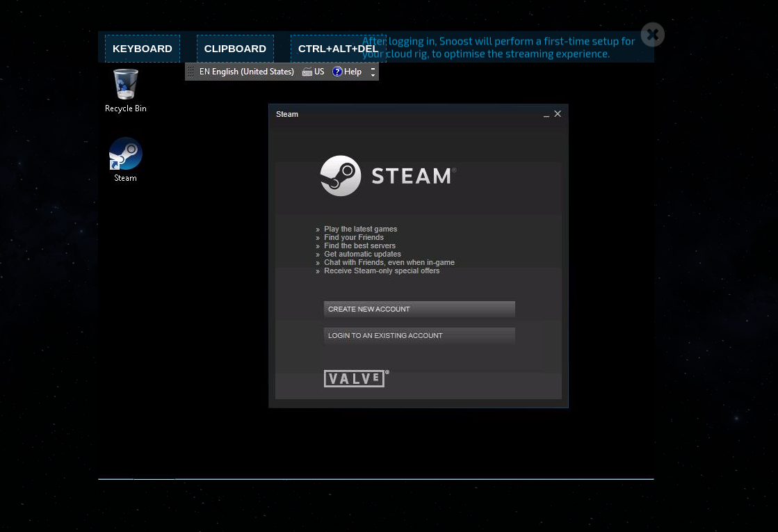Click the "Get automatic updates" line
The height and width of the screenshot is (532, 778).
[362, 254]
